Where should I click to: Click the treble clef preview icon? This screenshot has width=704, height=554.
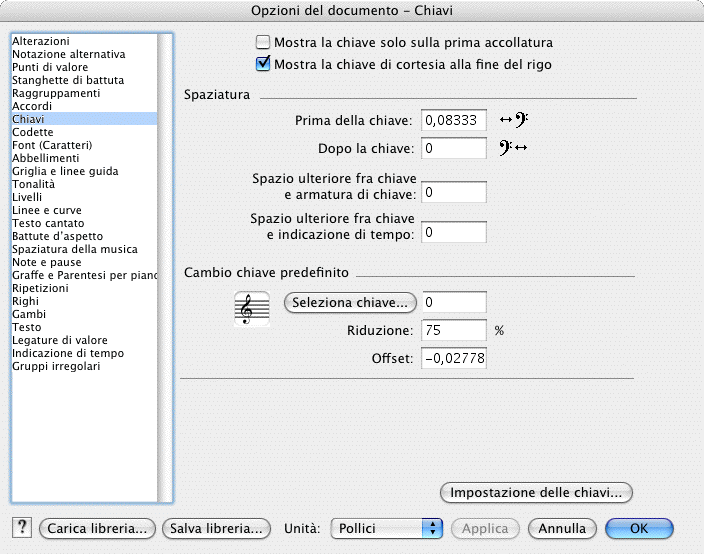(251, 308)
